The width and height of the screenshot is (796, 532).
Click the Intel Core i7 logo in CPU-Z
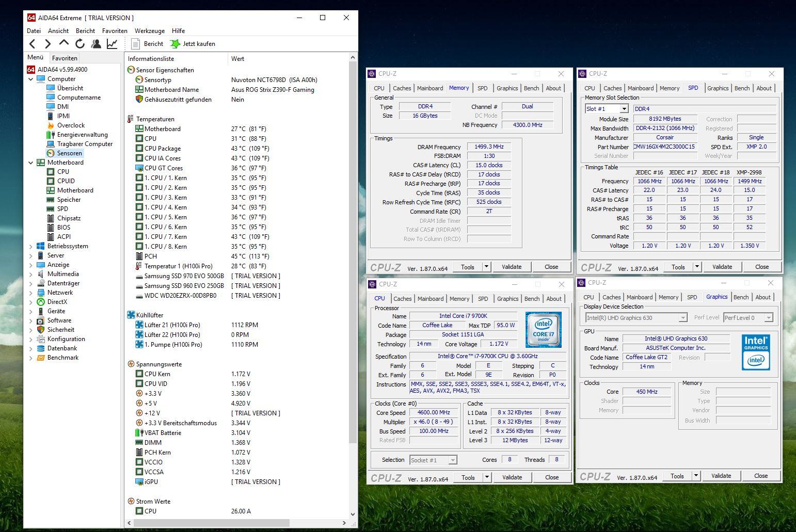click(543, 329)
